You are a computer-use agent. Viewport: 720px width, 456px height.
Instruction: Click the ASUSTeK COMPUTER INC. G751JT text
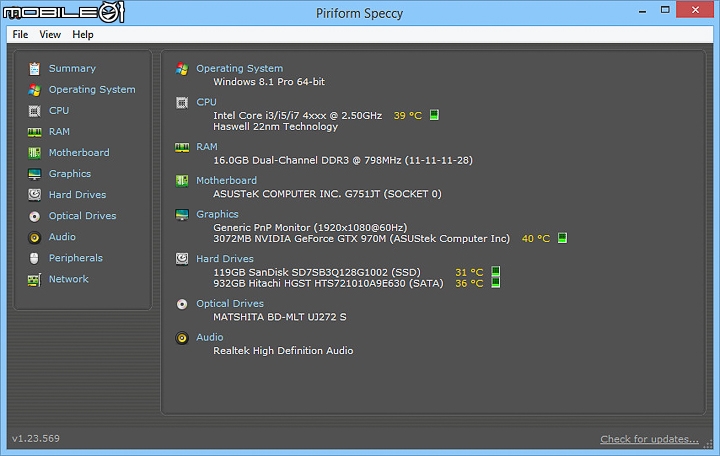click(327, 194)
